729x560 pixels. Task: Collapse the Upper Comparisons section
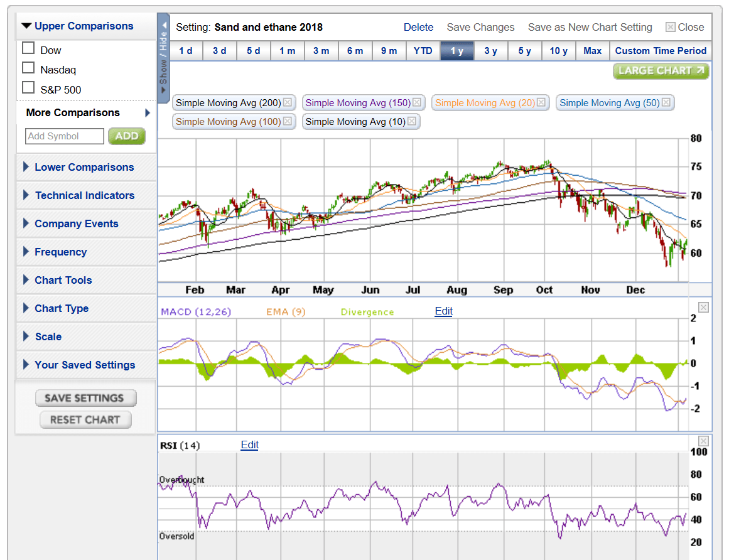pos(78,26)
